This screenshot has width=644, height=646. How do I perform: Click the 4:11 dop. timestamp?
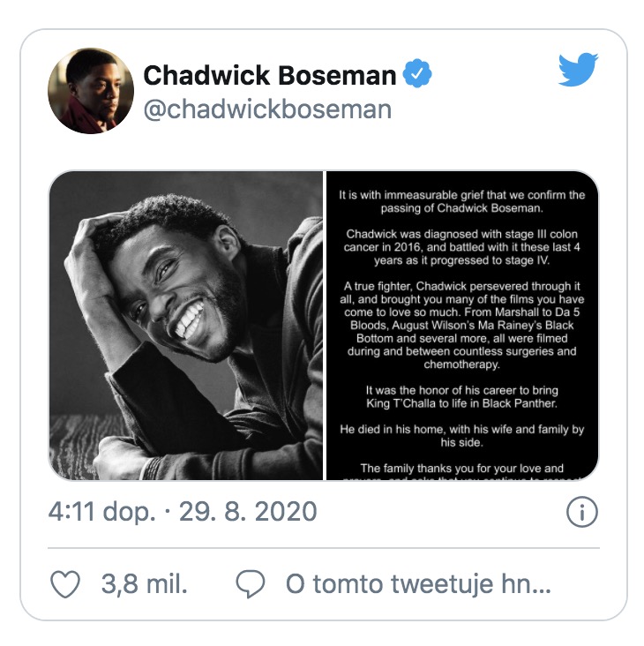(102, 512)
